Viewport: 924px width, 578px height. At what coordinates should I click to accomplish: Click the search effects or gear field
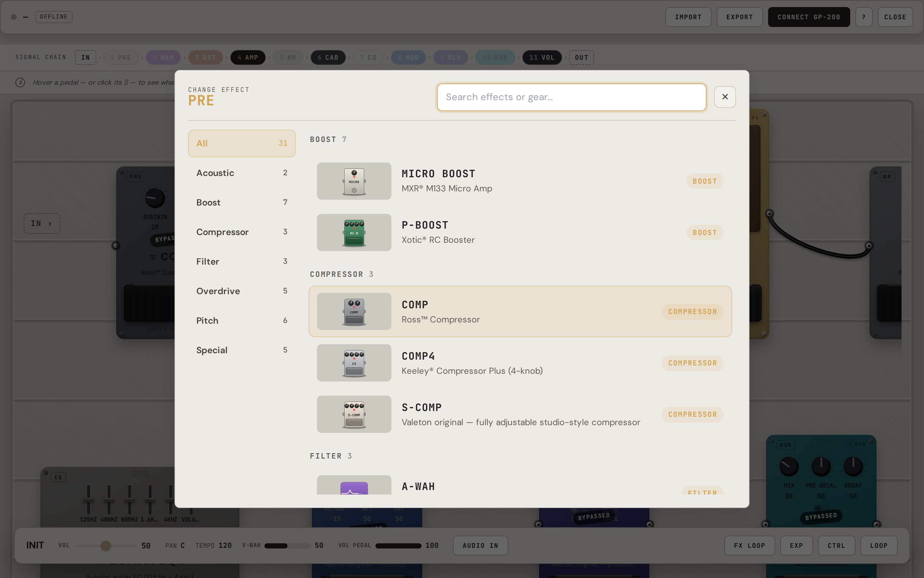coord(571,97)
